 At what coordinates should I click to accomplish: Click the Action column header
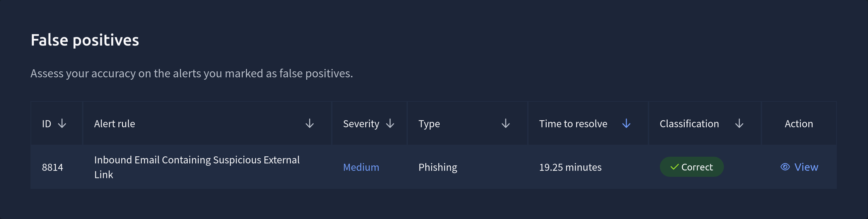(799, 124)
